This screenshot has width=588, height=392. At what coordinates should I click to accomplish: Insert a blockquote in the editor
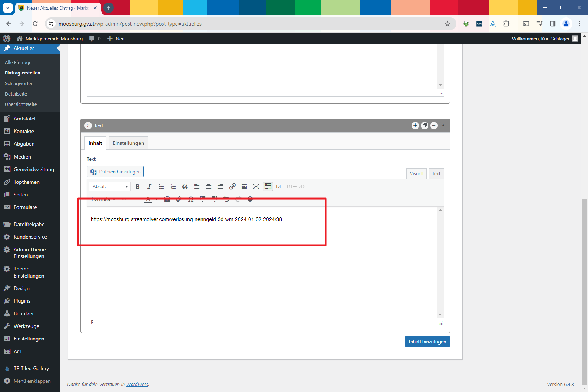185,186
